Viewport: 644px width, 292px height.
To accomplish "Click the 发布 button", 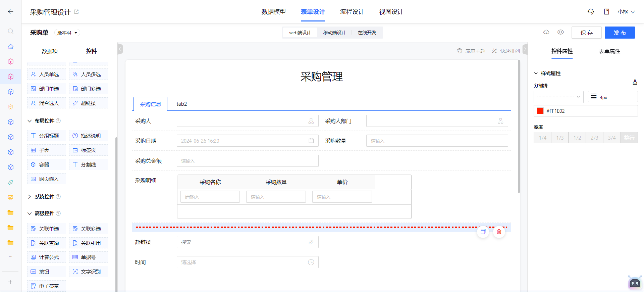I will point(620,33).
